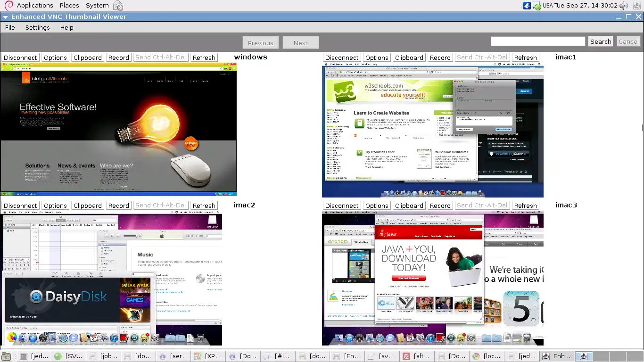Open the Bluetooth tray icon
This screenshot has width=644, height=362.
[x=527, y=6]
